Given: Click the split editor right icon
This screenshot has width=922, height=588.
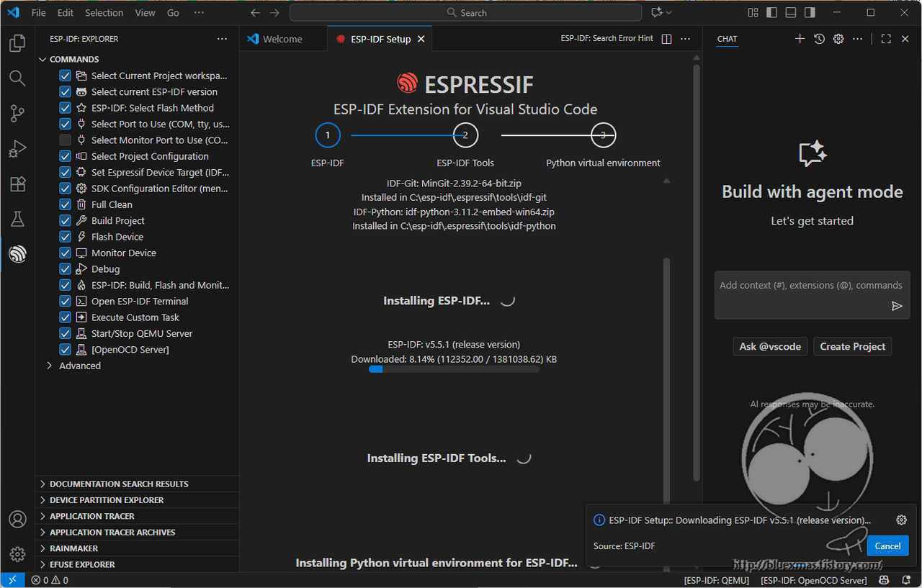Looking at the screenshot, I should pyautogui.click(x=666, y=39).
